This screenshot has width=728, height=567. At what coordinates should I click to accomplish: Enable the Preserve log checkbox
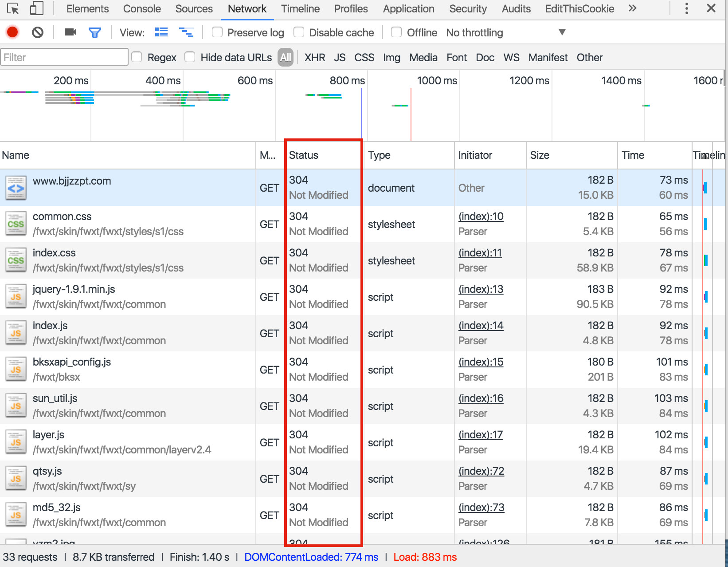pyautogui.click(x=217, y=32)
